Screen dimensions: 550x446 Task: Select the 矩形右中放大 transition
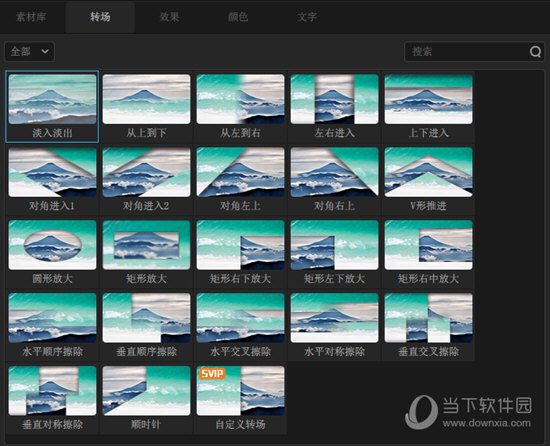click(428, 245)
